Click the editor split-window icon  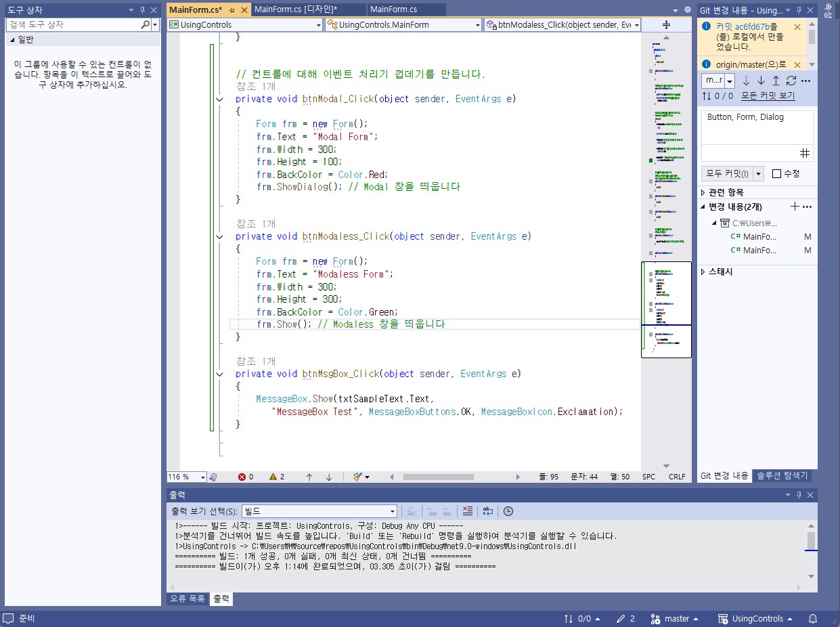tap(666, 24)
